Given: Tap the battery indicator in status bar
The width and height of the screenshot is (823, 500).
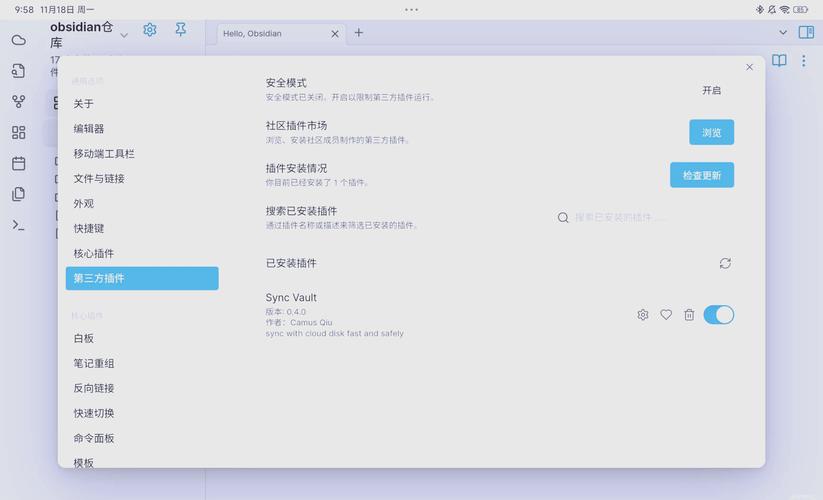Looking at the screenshot, I should point(800,9).
